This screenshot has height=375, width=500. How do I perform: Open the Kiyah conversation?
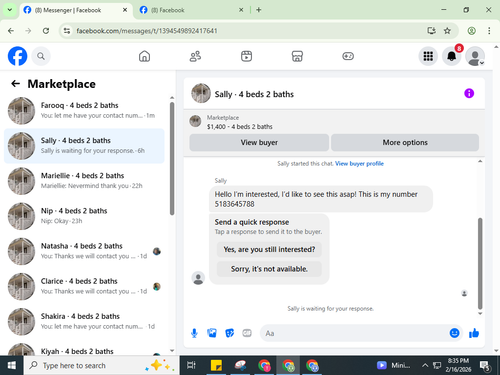tap(84, 349)
